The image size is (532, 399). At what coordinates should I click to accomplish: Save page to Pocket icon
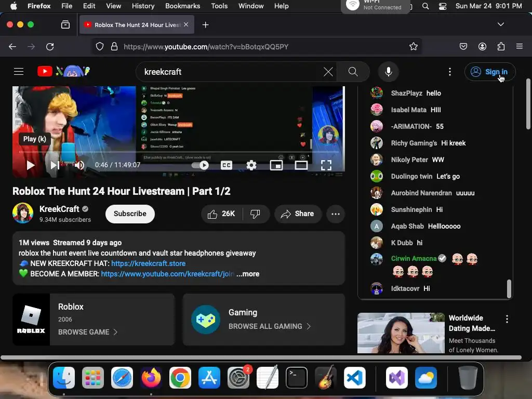[463, 46]
